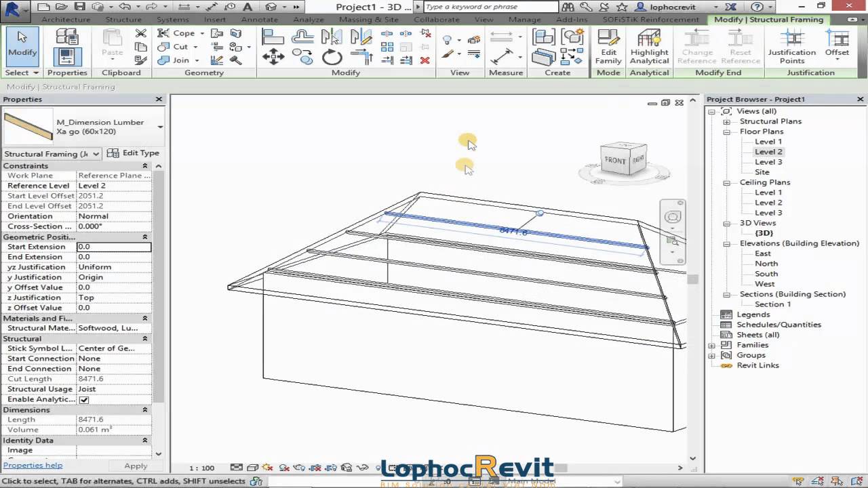Open the Massing & Site tab
This screenshot has width=868, height=488.
(x=369, y=20)
